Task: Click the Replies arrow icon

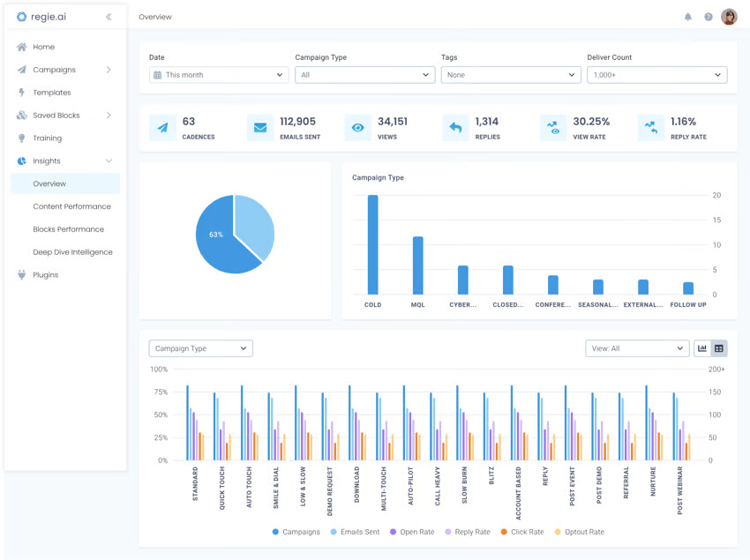Action: (x=455, y=128)
